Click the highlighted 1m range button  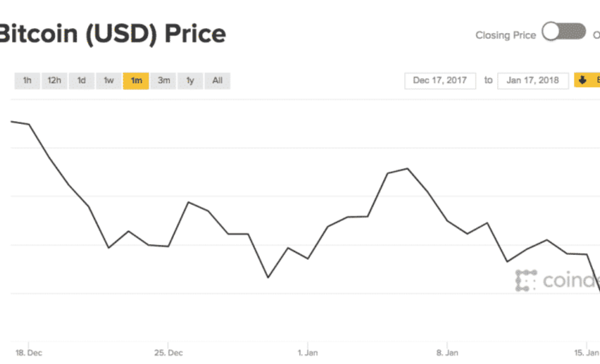point(136,80)
